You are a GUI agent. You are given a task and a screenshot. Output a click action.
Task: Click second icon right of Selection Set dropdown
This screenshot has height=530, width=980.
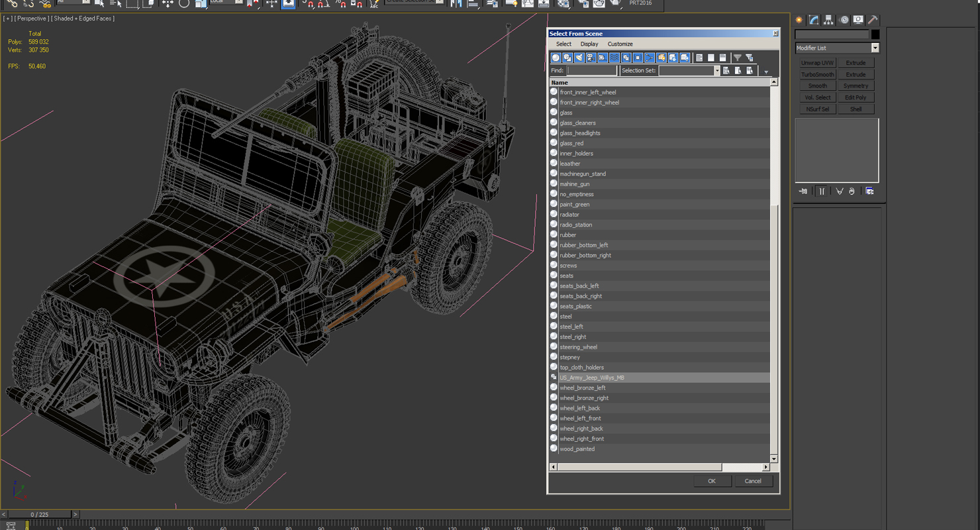[x=738, y=70]
